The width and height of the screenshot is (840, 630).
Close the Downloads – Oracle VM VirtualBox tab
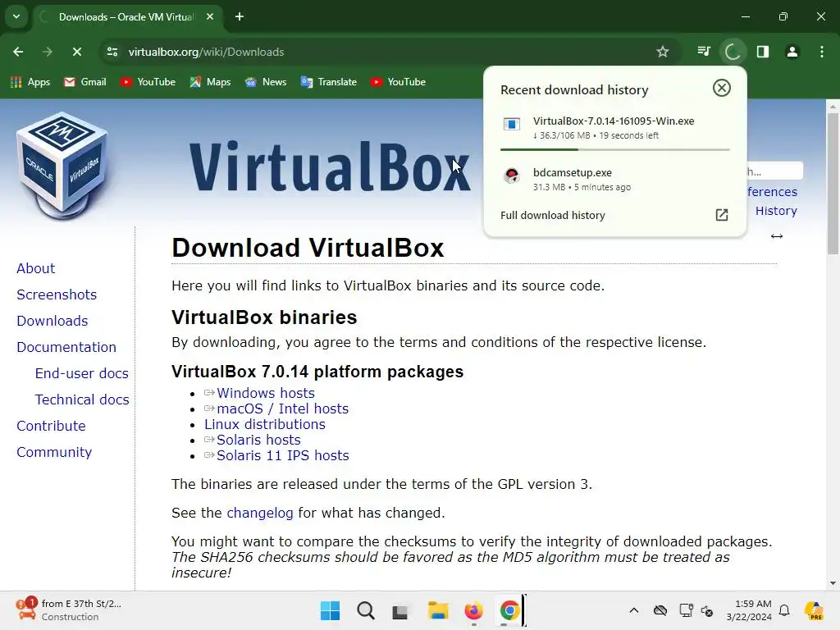(210, 17)
